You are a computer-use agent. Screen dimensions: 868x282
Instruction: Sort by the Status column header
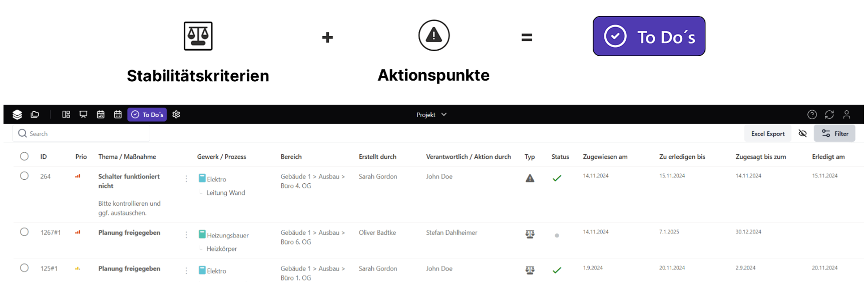[560, 157]
